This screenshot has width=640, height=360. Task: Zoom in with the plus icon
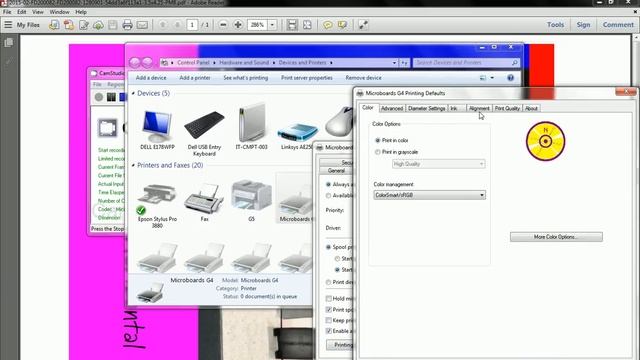pyautogui.click(x=238, y=25)
